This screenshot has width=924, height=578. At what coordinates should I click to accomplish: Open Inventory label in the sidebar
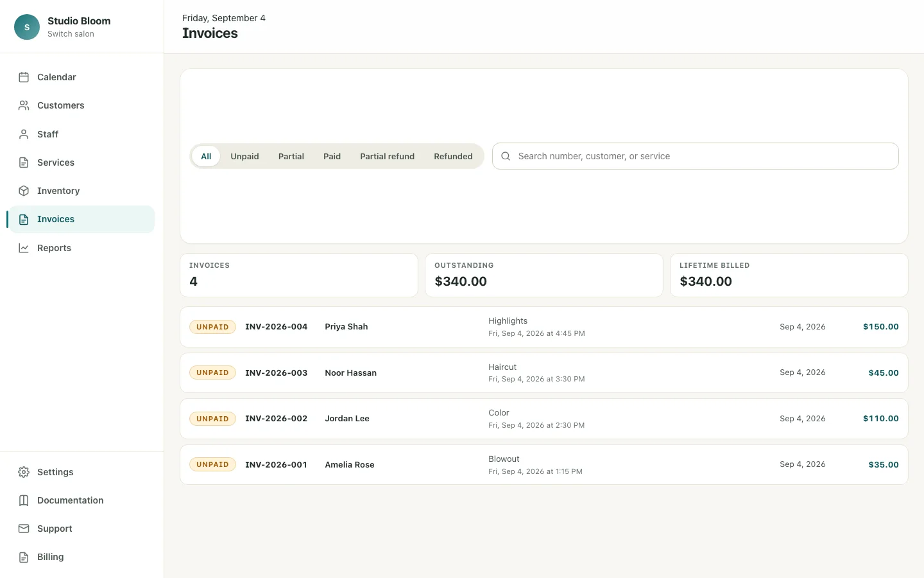(x=58, y=191)
